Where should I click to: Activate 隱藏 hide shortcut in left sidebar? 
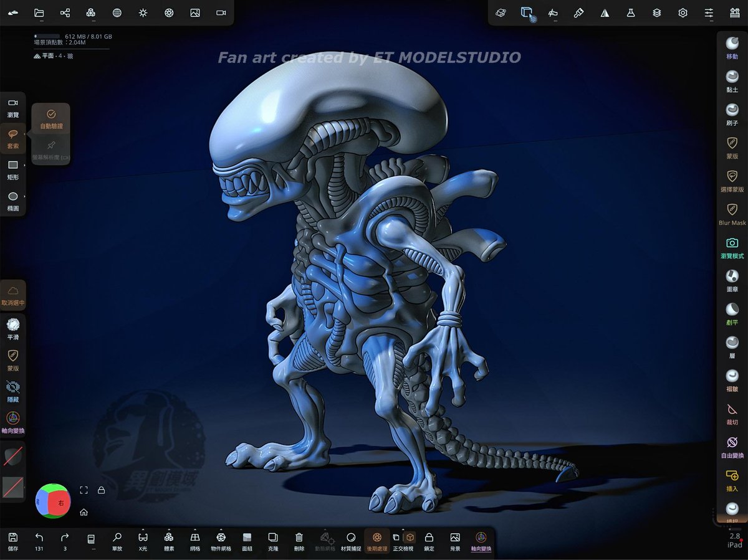point(13,391)
